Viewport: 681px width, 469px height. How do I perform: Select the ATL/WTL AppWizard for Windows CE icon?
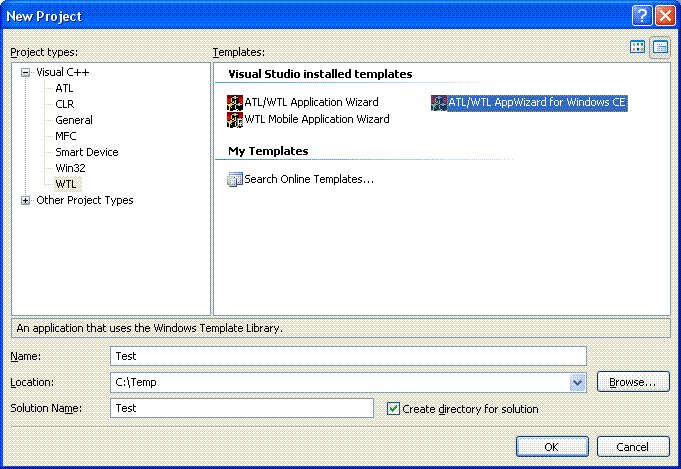[x=439, y=103]
